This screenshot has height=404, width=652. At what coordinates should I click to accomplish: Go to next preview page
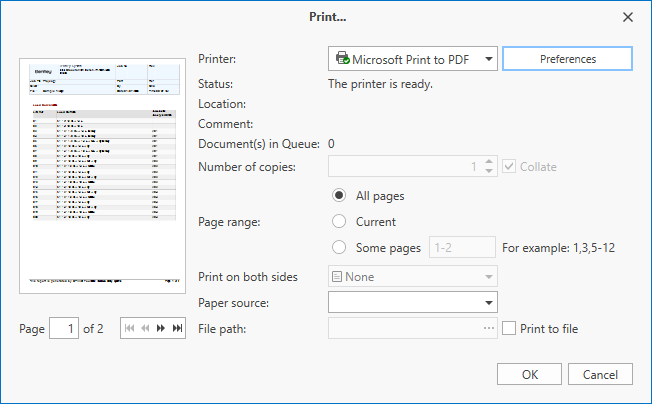tap(161, 328)
